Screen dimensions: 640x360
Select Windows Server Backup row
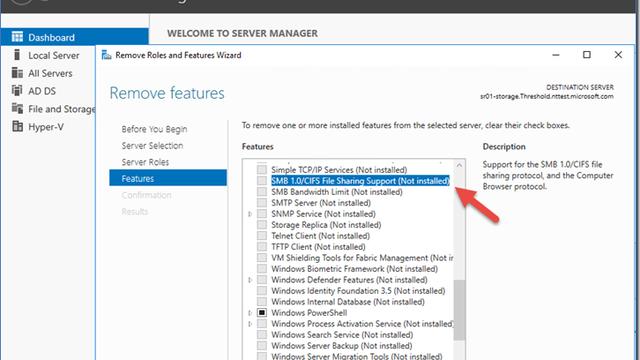pos(342,346)
